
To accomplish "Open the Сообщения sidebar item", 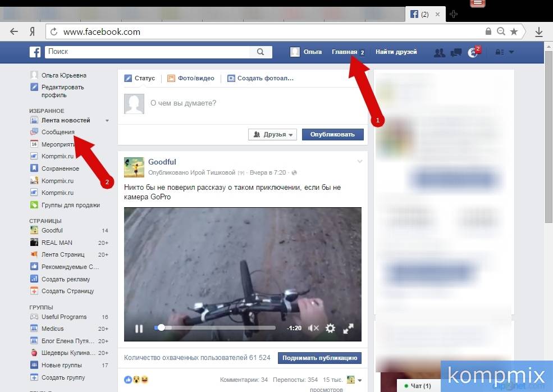I will [52, 132].
